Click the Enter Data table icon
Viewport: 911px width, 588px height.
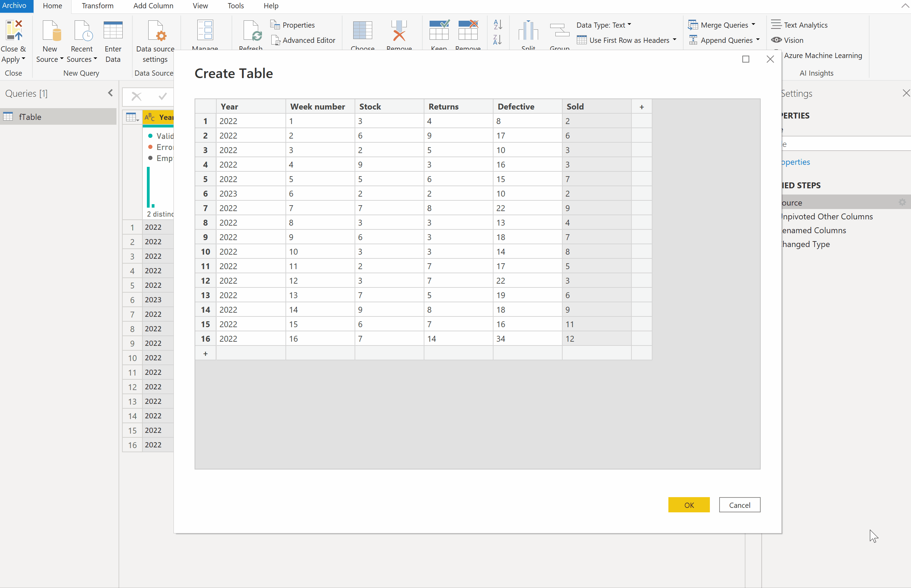click(113, 30)
